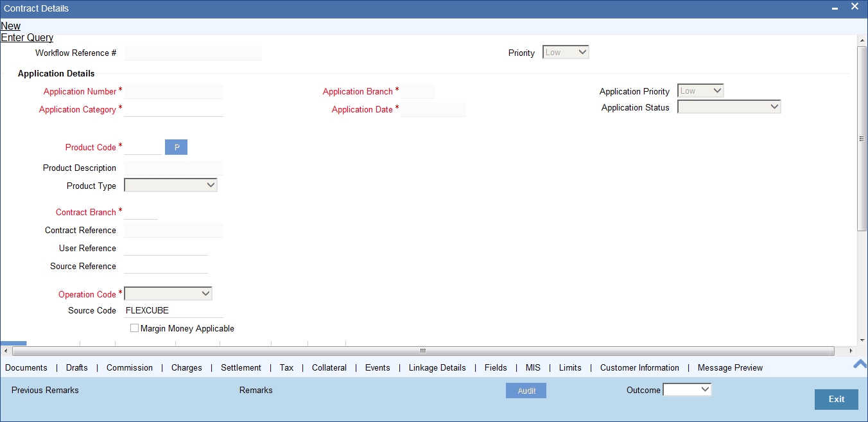Click the Product Code input field
This screenshot has height=422, width=868.
tap(143, 147)
